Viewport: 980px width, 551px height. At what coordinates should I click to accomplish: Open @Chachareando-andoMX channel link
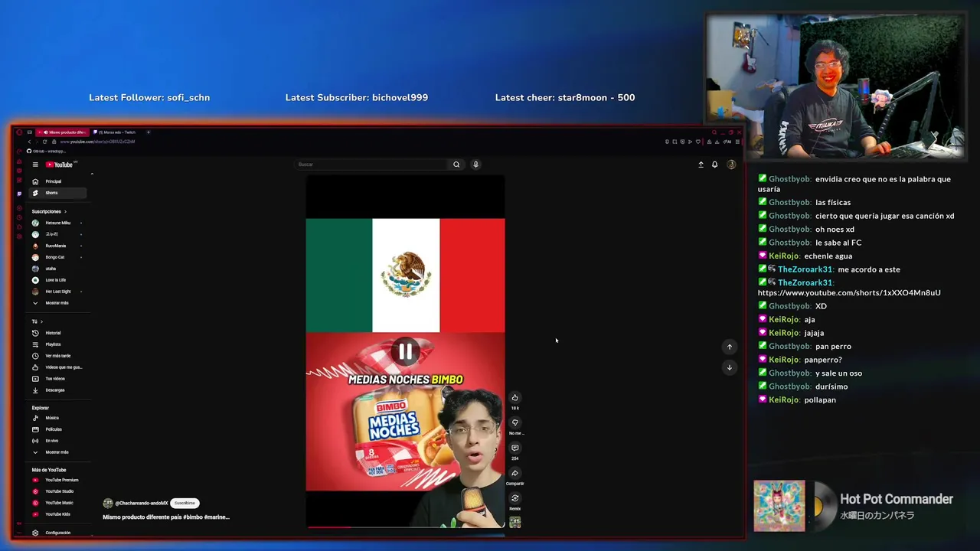pos(141,504)
